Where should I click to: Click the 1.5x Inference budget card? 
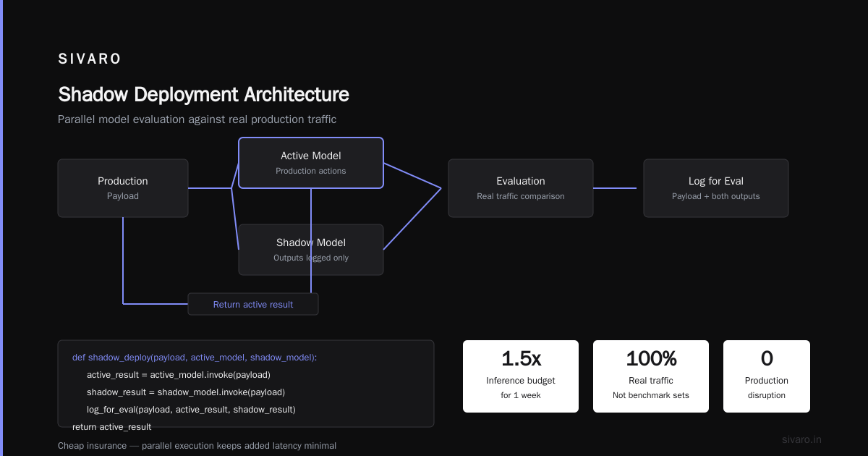(521, 376)
